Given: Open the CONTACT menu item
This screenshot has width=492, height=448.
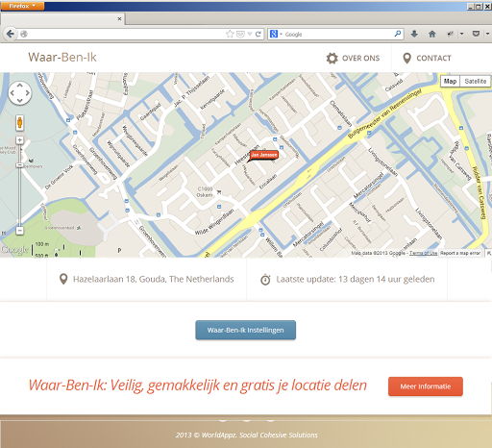Looking at the screenshot, I should pyautogui.click(x=427, y=58).
